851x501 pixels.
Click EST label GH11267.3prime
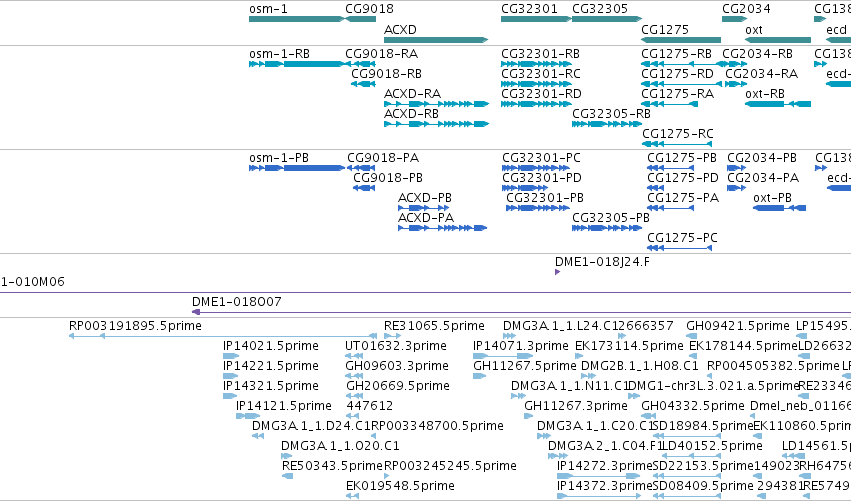pos(576,406)
